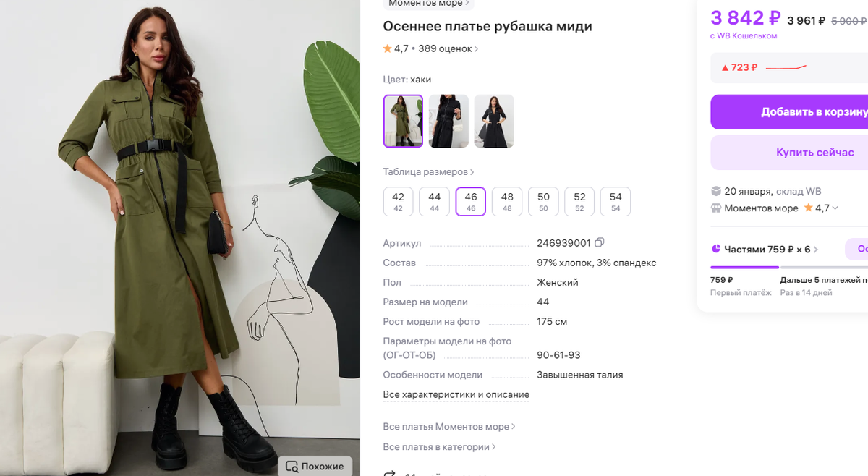Viewport: 868px width, 476px height.
Task: Open Все платья Моментов море section
Action: tap(445, 426)
